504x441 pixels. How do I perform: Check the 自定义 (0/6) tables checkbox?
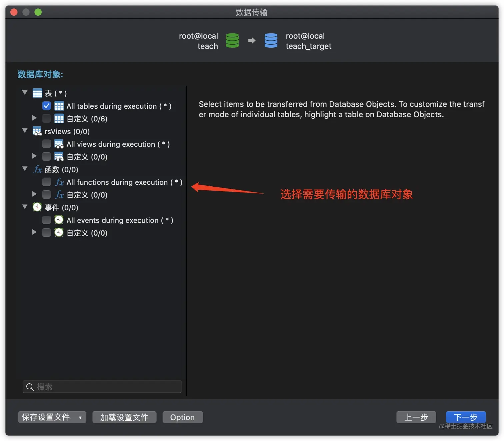47,119
